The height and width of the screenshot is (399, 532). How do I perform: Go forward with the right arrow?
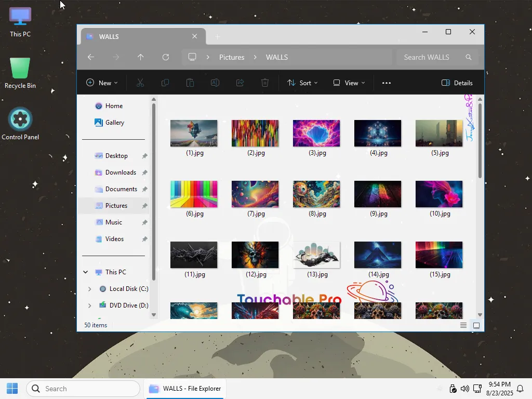116,57
